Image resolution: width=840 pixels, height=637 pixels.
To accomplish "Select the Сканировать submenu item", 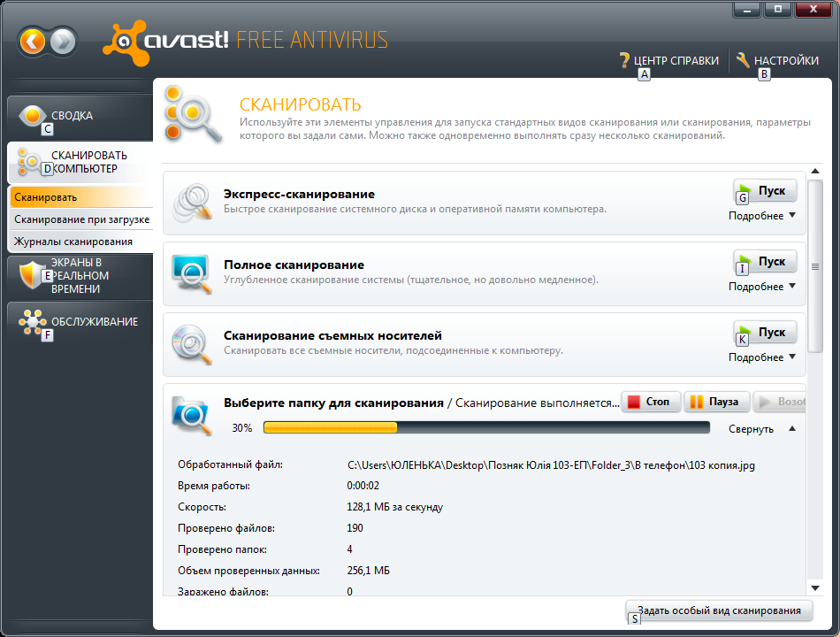I will pyautogui.click(x=81, y=197).
